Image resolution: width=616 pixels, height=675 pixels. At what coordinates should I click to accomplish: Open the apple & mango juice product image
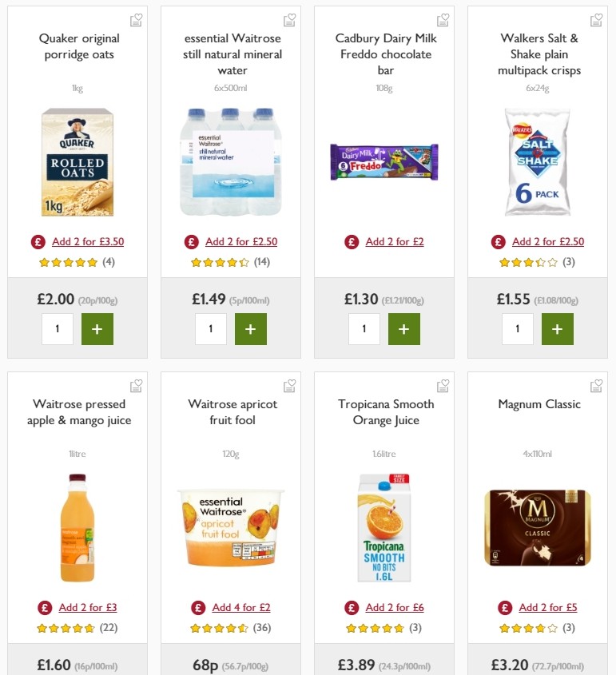coord(77,527)
